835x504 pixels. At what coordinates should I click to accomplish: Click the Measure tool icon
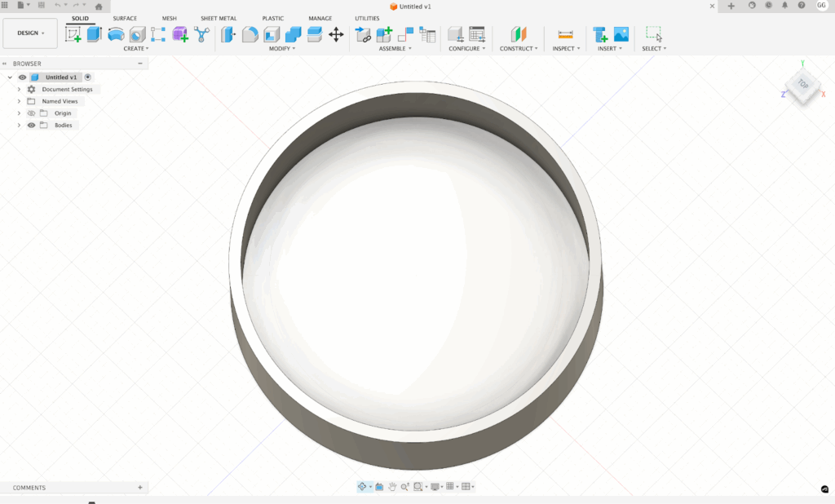565,34
